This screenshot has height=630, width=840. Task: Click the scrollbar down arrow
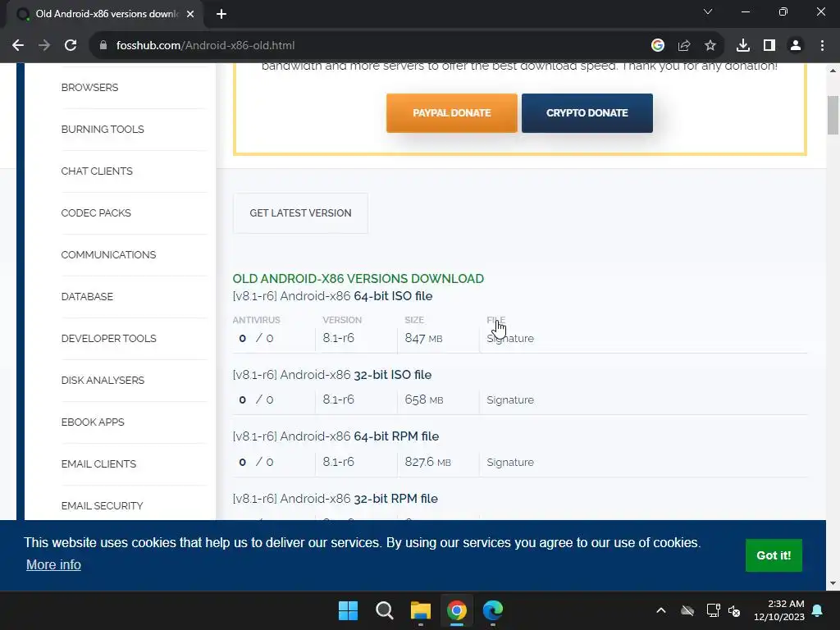[833, 583]
